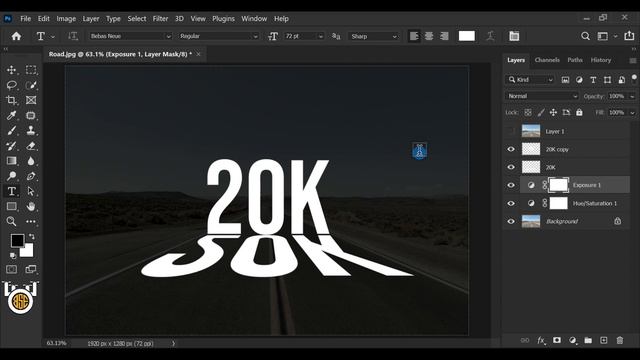Create warped text

coord(491,36)
